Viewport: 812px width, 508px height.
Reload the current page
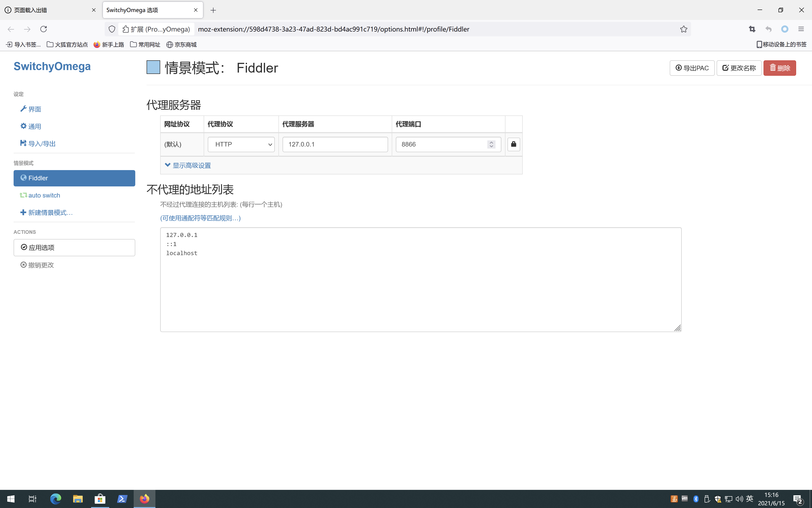(44, 29)
